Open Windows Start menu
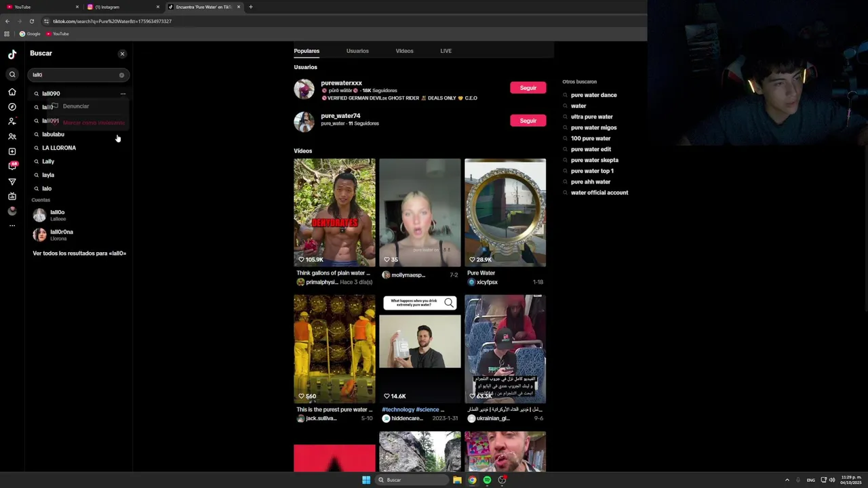This screenshot has height=488, width=868. (366, 480)
